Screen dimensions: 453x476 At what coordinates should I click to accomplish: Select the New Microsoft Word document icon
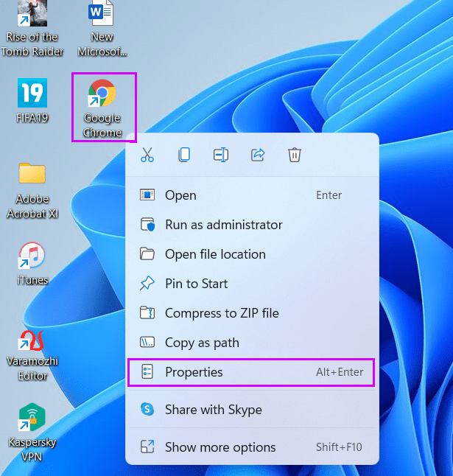(102, 29)
